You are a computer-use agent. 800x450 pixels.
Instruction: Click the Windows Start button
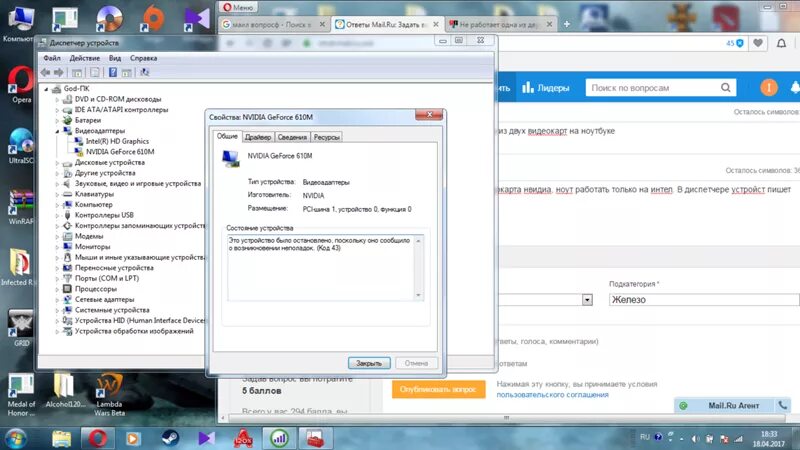[16, 438]
